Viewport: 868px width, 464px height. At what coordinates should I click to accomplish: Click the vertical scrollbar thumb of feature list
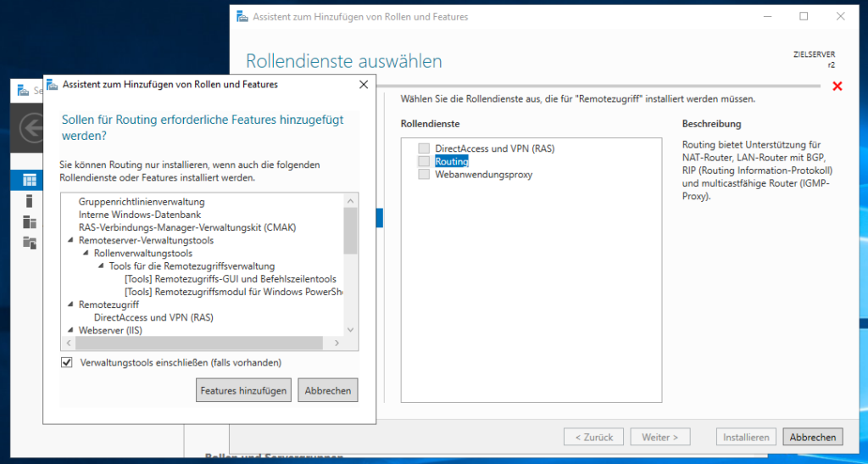pos(350,231)
